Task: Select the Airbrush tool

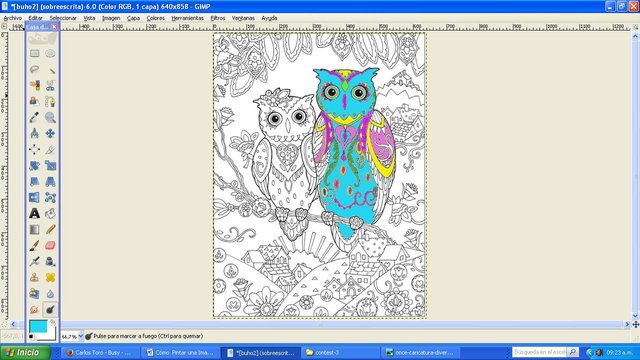Action: [x=34, y=261]
